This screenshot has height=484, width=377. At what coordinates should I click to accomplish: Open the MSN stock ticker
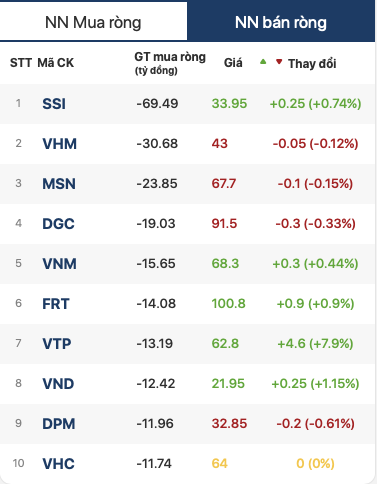pyautogui.click(x=59, y=184)
